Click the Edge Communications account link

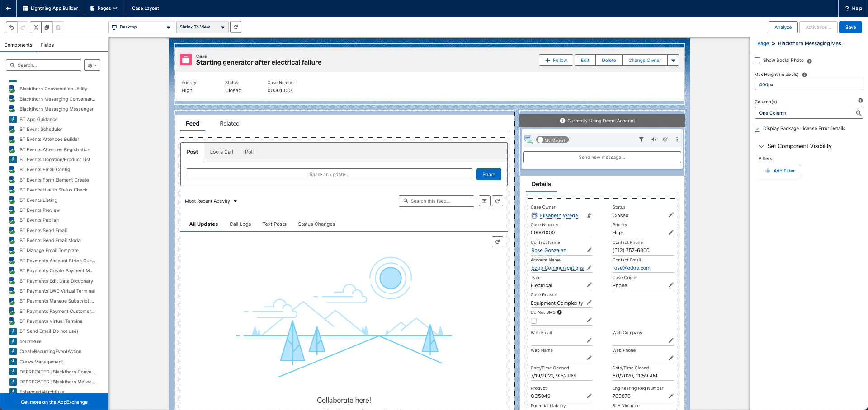[557, 268]
